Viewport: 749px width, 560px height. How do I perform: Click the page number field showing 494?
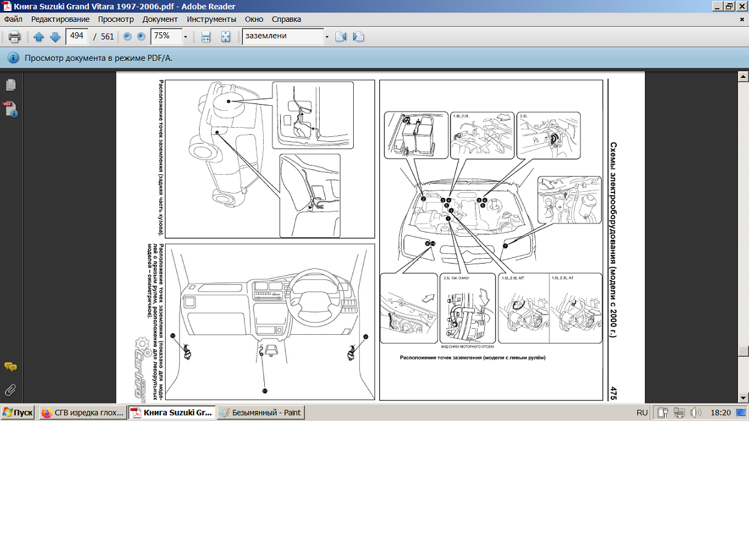click(77, 36)
